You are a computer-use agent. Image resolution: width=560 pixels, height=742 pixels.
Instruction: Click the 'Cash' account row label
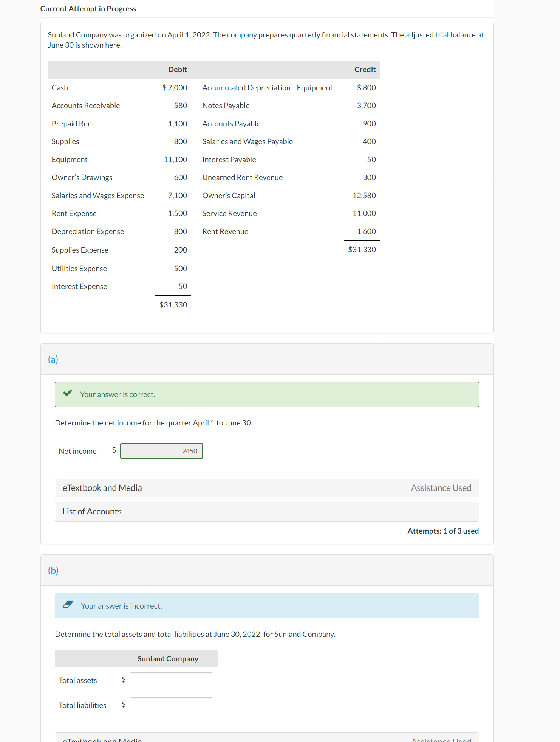click(x=60, y=88)
